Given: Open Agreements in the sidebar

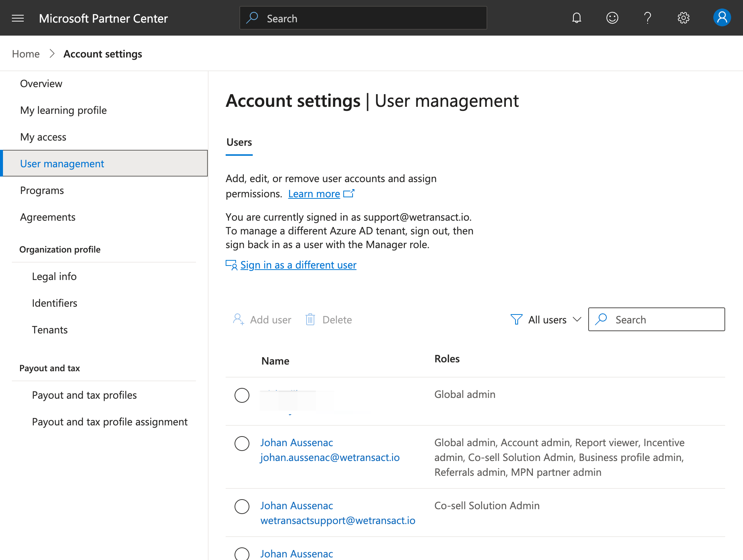Looking at the screenshot, I should point(48,217).
